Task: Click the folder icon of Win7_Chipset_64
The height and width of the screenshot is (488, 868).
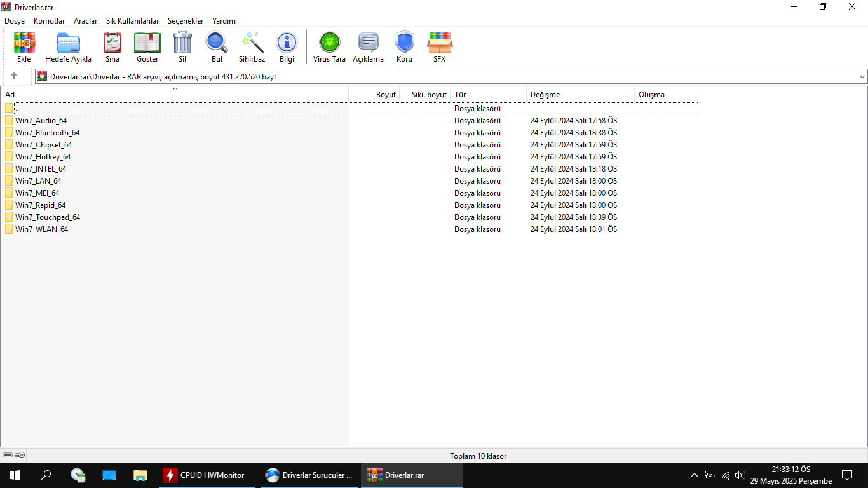Action: 9,145
